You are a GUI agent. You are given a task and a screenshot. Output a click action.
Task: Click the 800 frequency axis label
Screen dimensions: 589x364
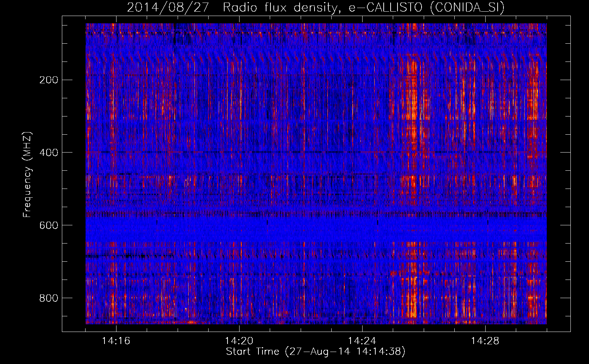48,298
